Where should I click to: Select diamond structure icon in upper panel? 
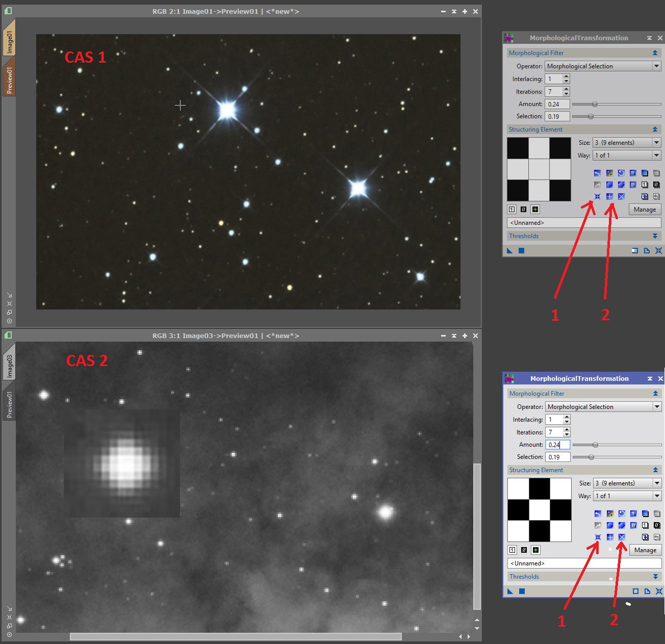pos(621,185)
